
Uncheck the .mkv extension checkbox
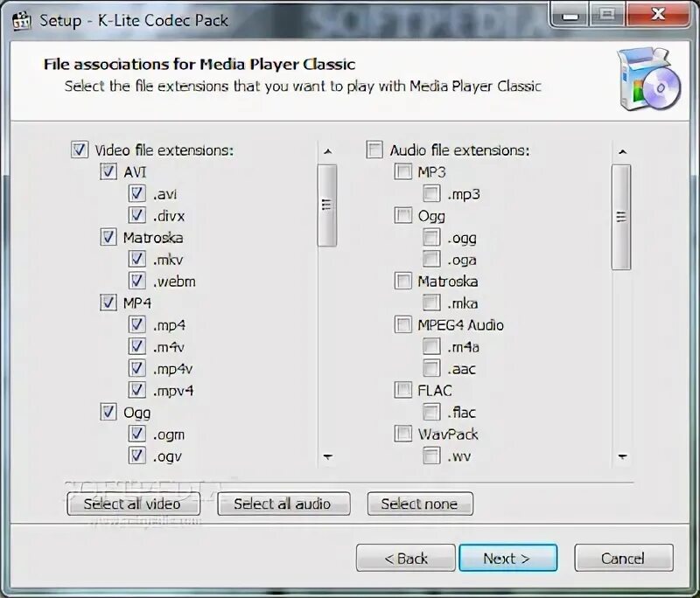click(137, 259)
